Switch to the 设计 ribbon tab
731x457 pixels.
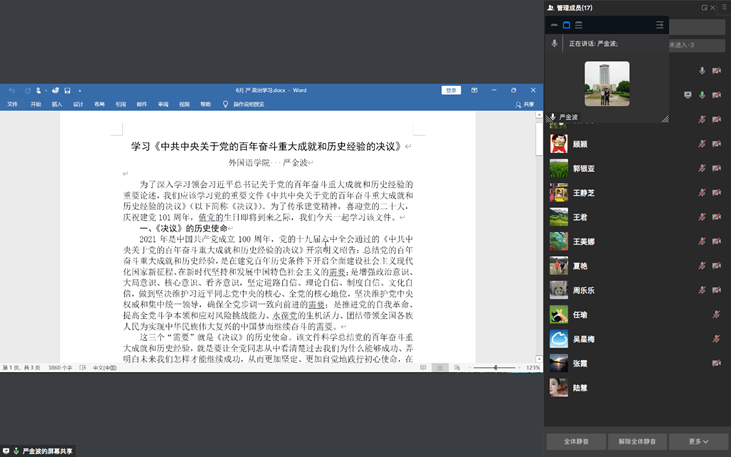click(78, 104)
